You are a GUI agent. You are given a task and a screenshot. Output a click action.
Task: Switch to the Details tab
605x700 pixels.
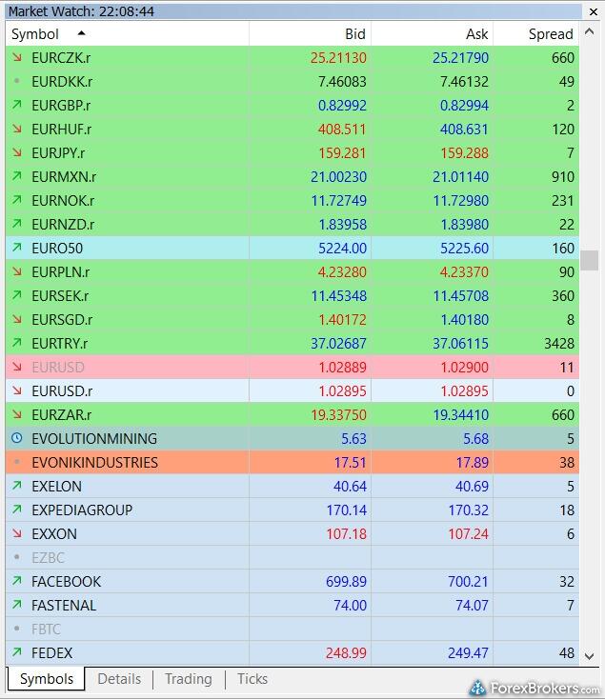coord(119,679)
